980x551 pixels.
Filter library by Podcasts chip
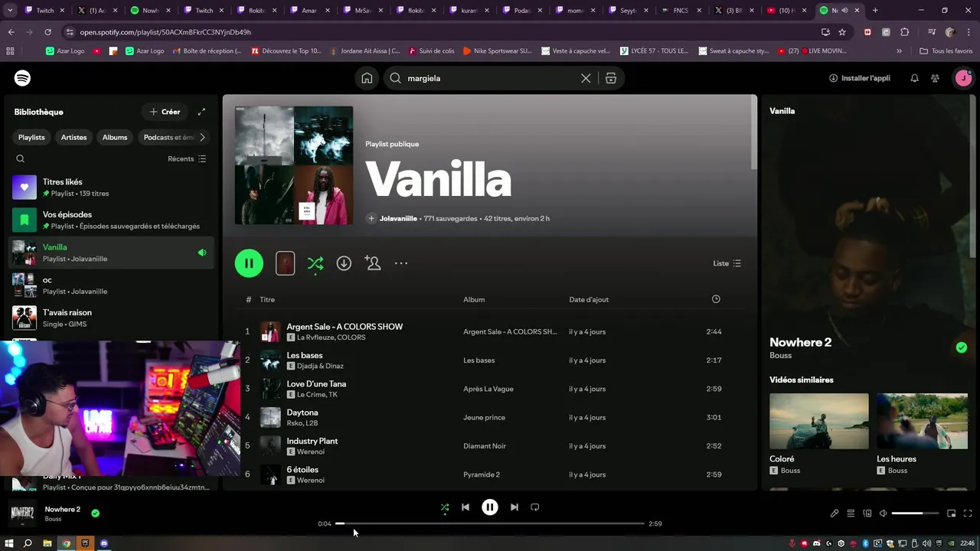[x=168, y=137]
